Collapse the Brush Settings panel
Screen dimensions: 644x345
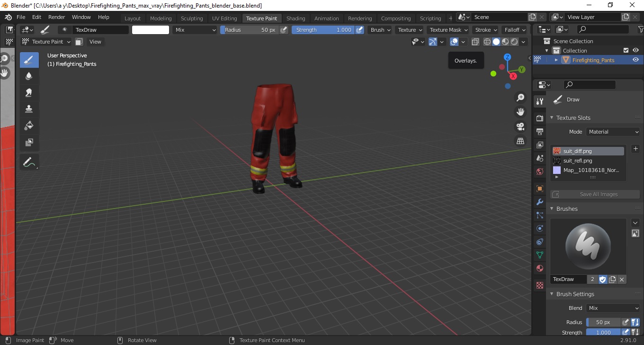click(x=575, y=294)
